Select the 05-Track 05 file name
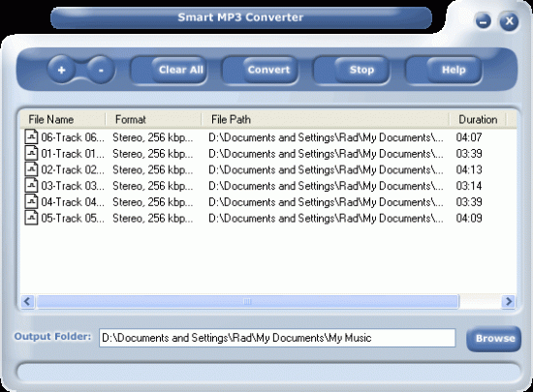 pyautogui.click(x=73, y=218)
